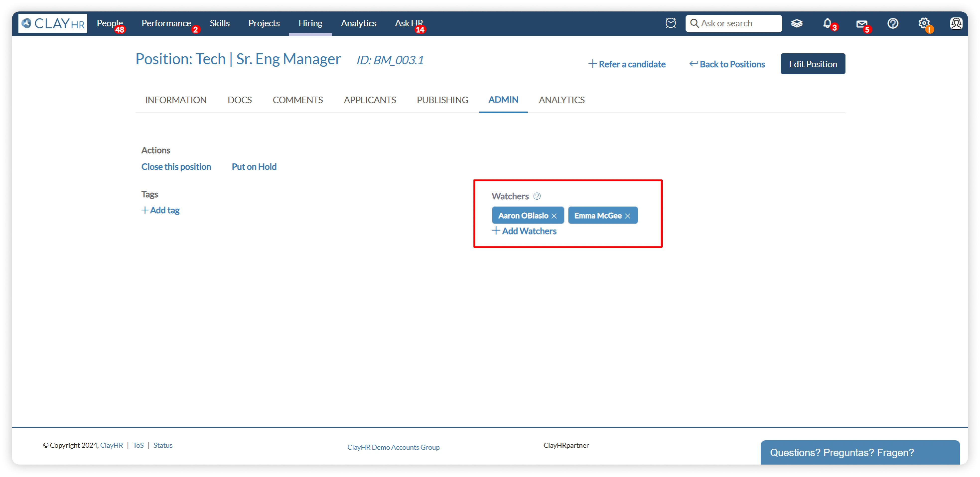Click the help question mark icon
The image size is (980, 477).
tap(893, 24)
